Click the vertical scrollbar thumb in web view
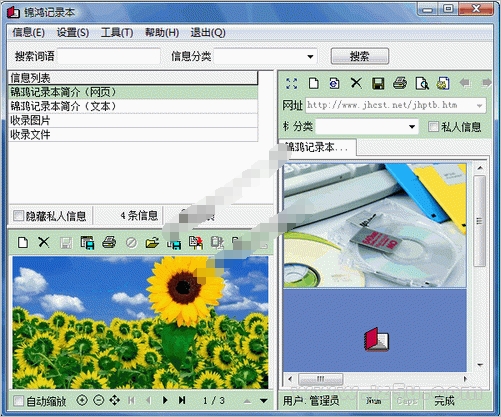Viewport: 501px width, 417px height. [x=479, y=221]
